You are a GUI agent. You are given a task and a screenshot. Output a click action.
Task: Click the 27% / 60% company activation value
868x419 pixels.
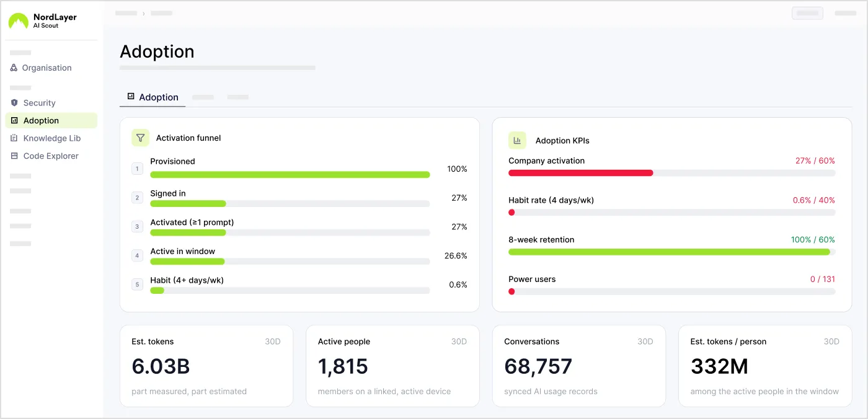click(x=815, y=161)
